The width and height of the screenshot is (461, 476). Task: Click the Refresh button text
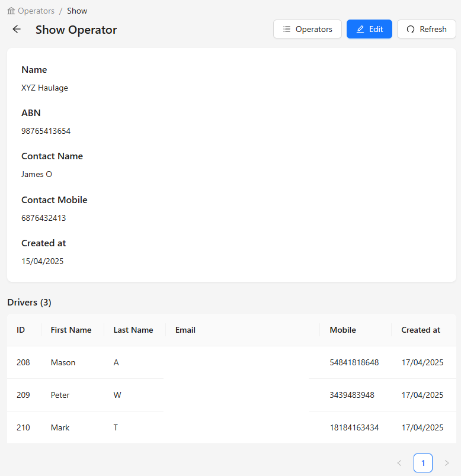(433, 29)
